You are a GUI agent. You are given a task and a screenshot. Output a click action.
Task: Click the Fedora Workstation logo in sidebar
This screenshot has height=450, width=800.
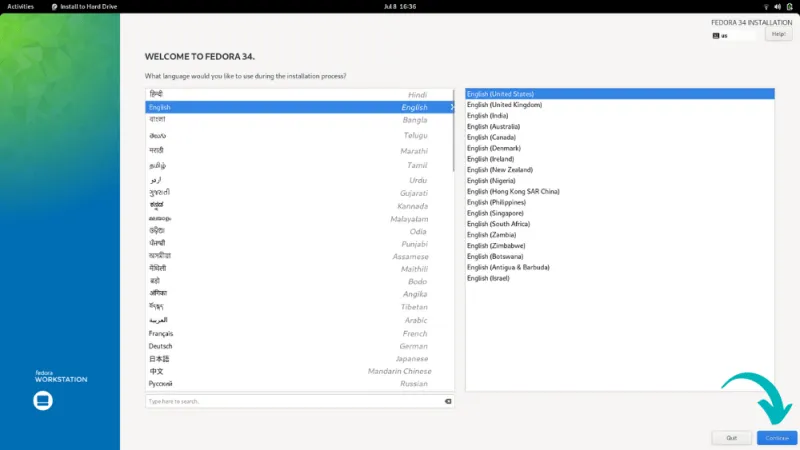(42, 400)
